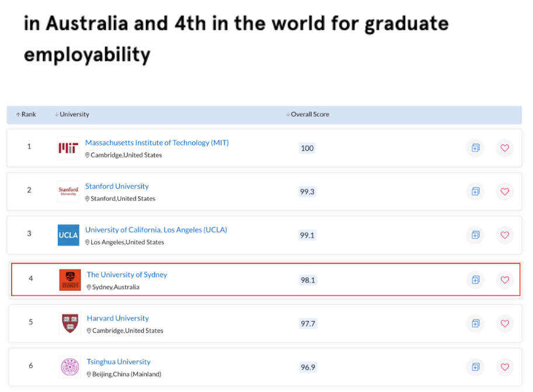Open Tsinghua University profile link
The height and width of the screenshot is (392, 533).
point(119,362)
